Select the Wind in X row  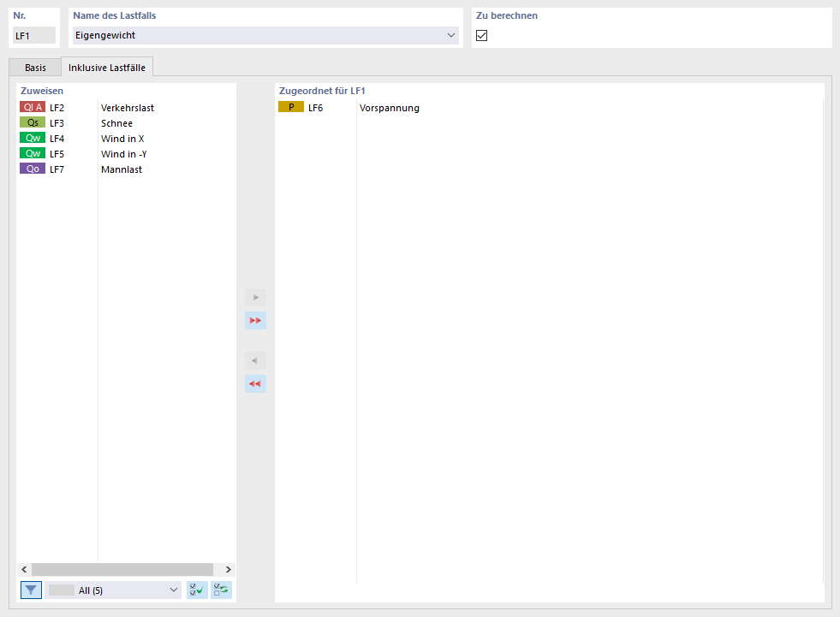[122, 139]
